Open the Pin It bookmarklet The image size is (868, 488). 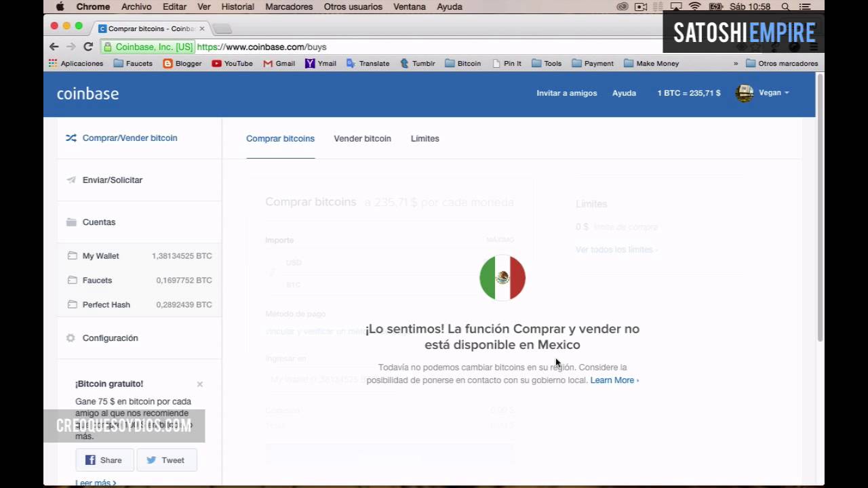507,63
